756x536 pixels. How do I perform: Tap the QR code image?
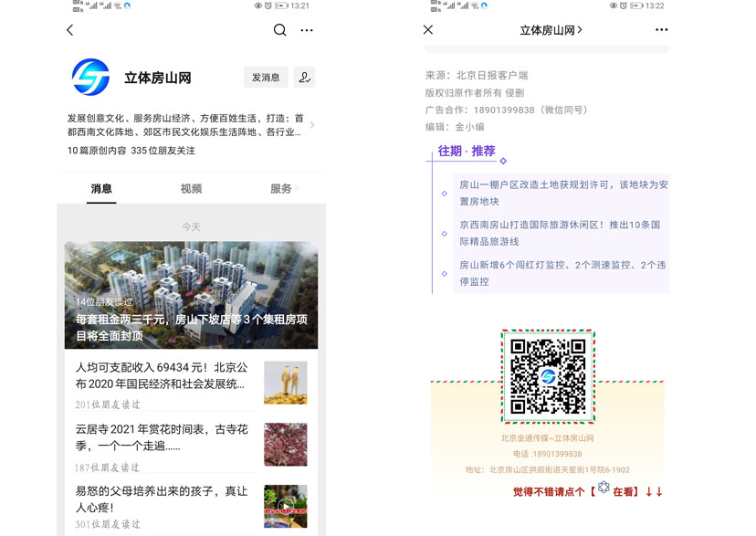548,376
